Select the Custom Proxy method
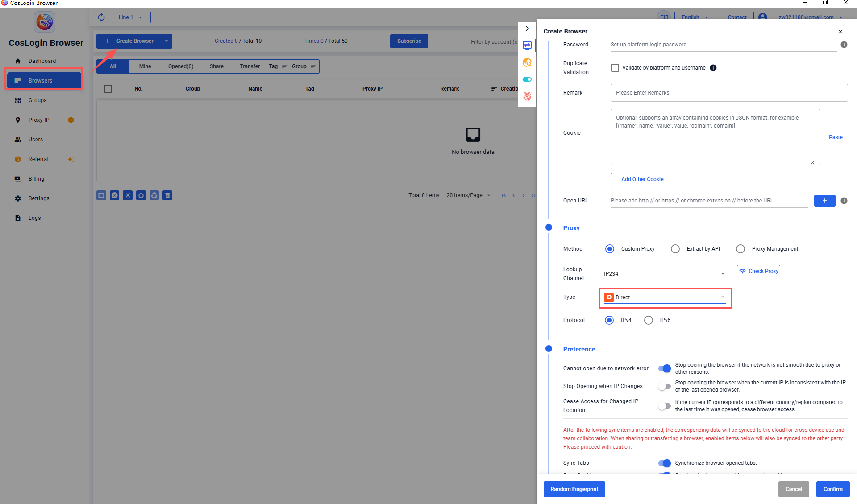Viewport: 857px width, 504px height. point(610,249)
